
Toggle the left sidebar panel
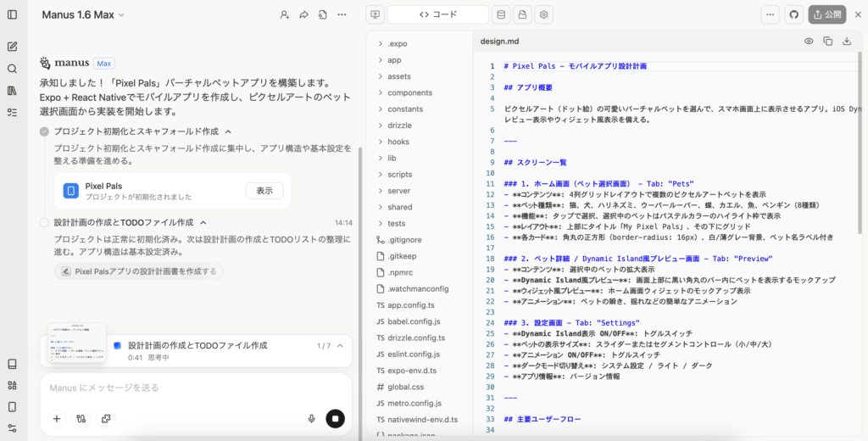(x=12, y=14)
